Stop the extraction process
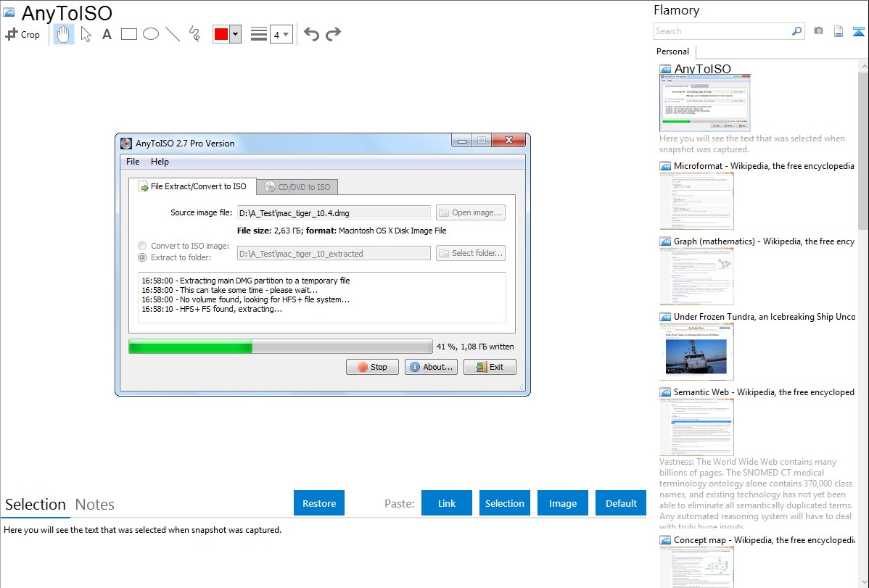This screenshot has width=869, height=588. (372, 367)
